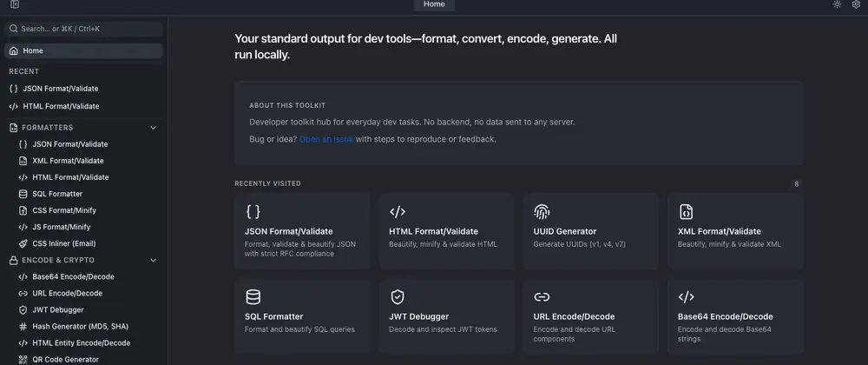Click the braces icon on the JSON card

pos(253,211)
